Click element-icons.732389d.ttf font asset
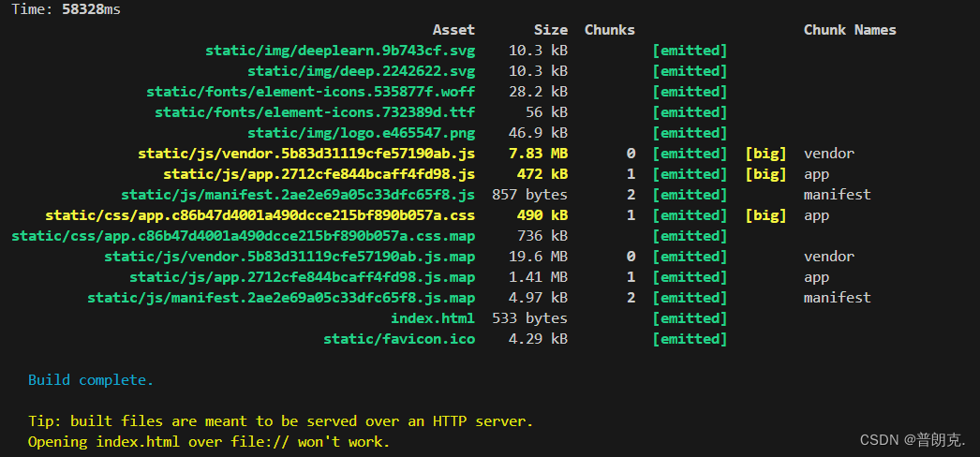Screen dimensions: 980x457 315,112
